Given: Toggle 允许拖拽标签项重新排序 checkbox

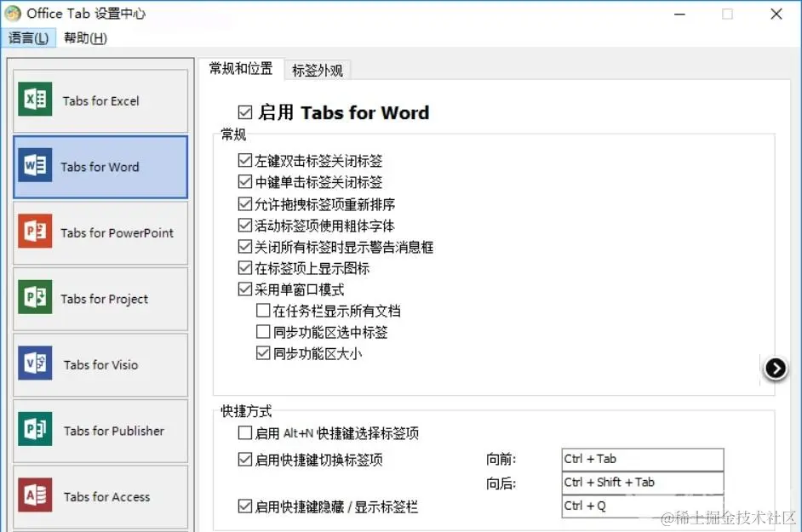Looking at the screenshot, I should [245, 203].
